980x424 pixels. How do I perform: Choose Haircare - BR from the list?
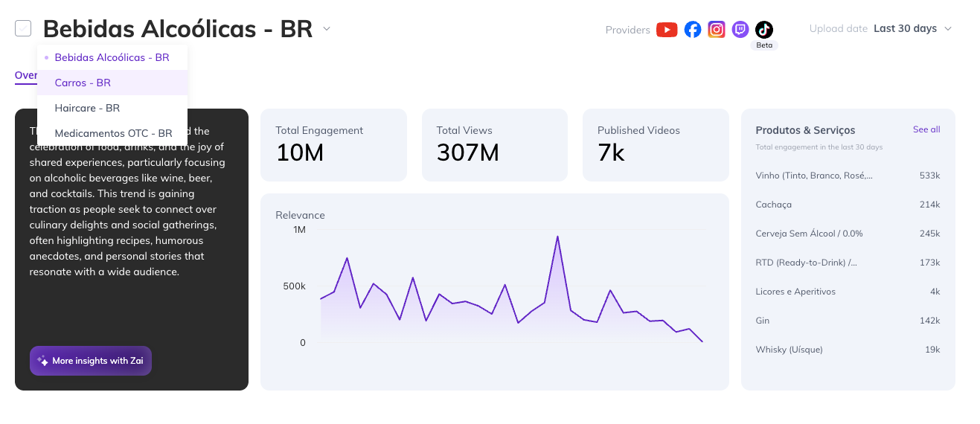tap(87, 108)
